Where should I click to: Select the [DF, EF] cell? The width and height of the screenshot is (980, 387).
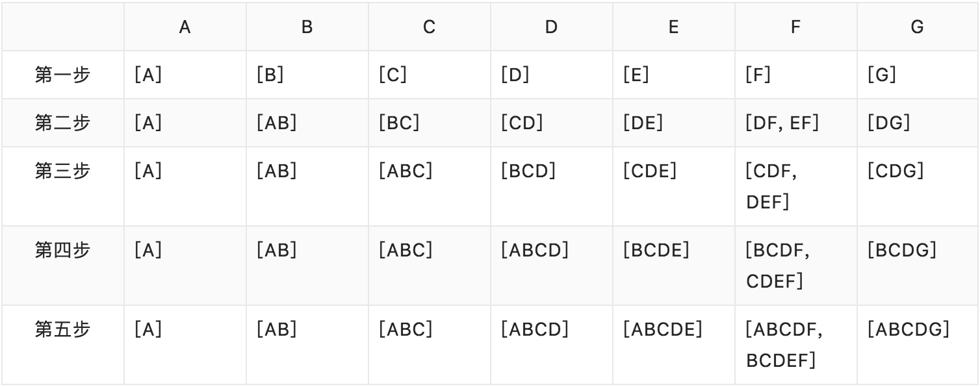point(782,123)
